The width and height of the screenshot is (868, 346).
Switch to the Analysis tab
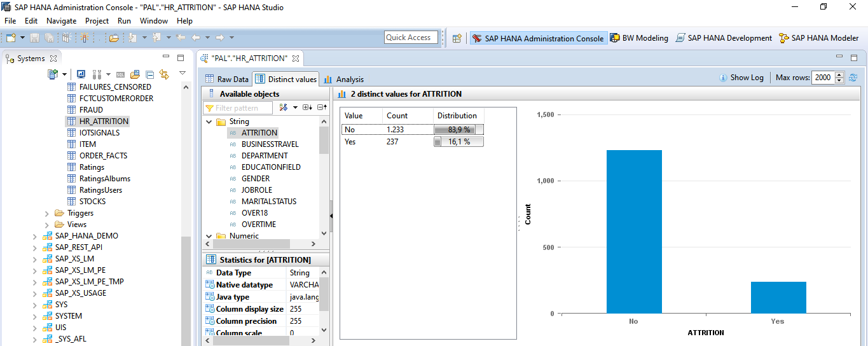[x=343, y=79]
